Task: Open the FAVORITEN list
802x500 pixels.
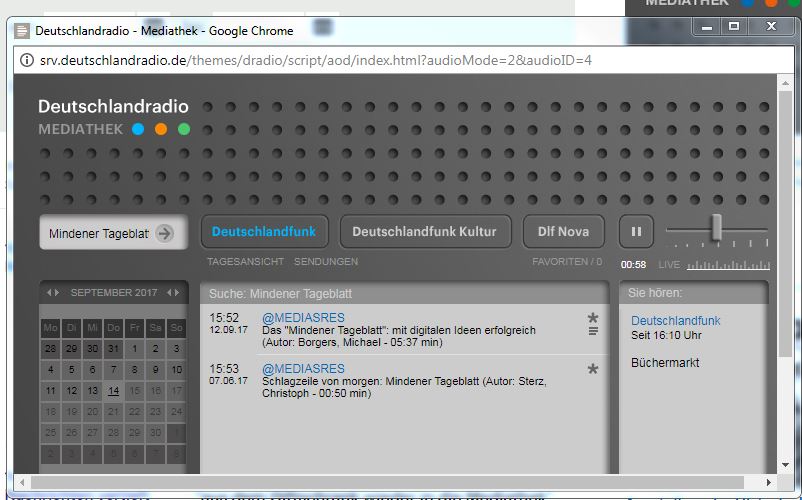Action: pos(567,262)
